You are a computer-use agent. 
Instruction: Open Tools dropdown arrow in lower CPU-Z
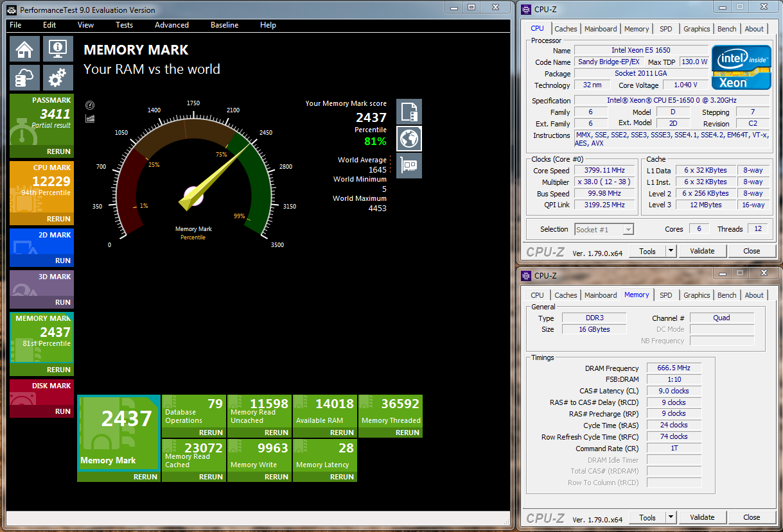[x=671, y=517]
